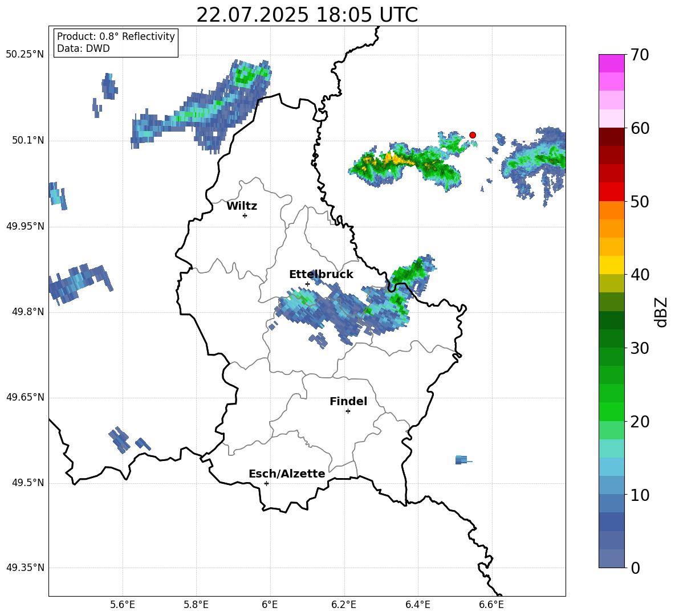
Task: Click the Esch/Alzette station cross marker
Action: [266, 483]
